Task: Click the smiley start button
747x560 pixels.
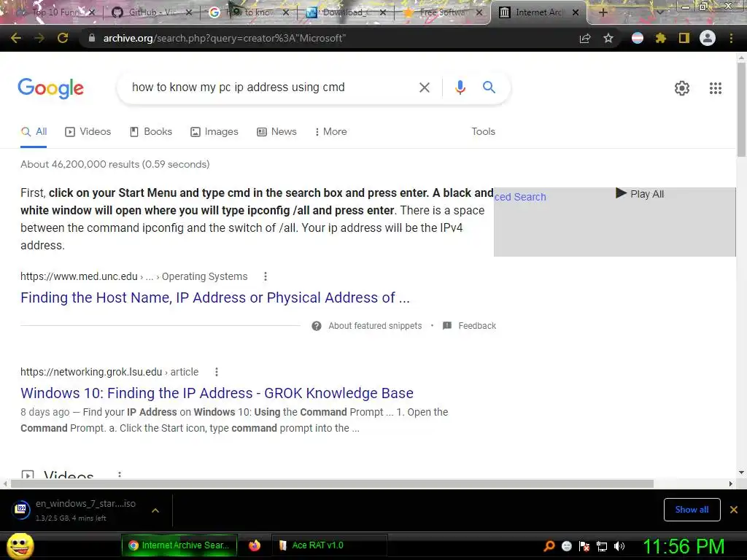Action: click(20, 545)
